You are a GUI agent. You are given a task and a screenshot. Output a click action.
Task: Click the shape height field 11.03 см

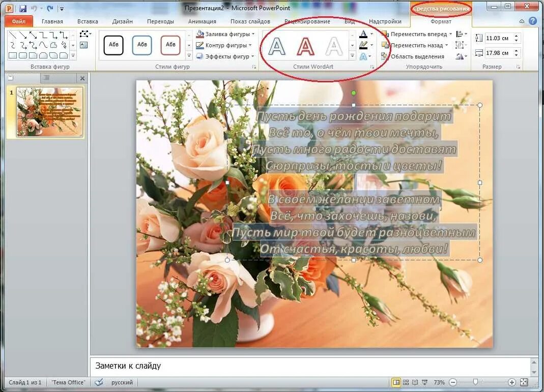click(x=498, y=38)
